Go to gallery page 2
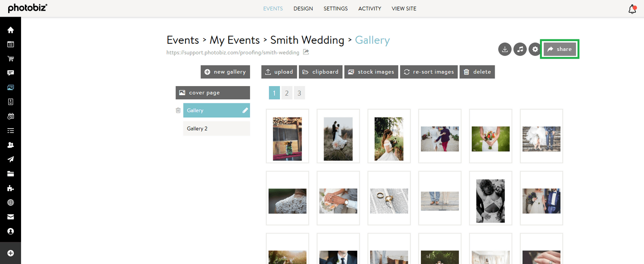Screen dimensions: 644x264 tap(287, 93)
